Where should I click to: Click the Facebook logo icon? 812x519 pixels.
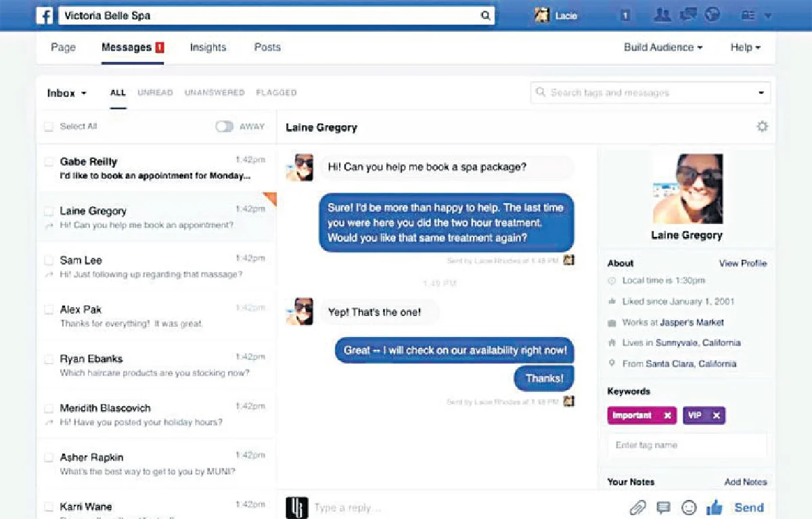[45, 16]
